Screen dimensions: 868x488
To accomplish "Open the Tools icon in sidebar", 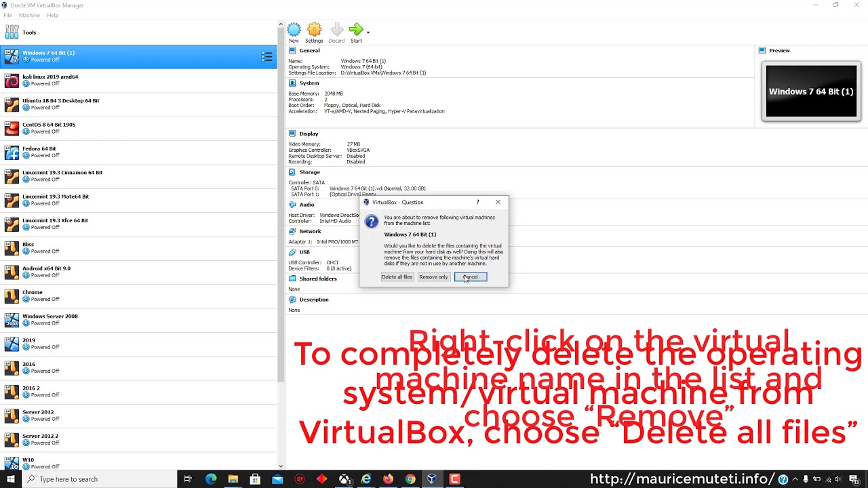I will [12, 32].
